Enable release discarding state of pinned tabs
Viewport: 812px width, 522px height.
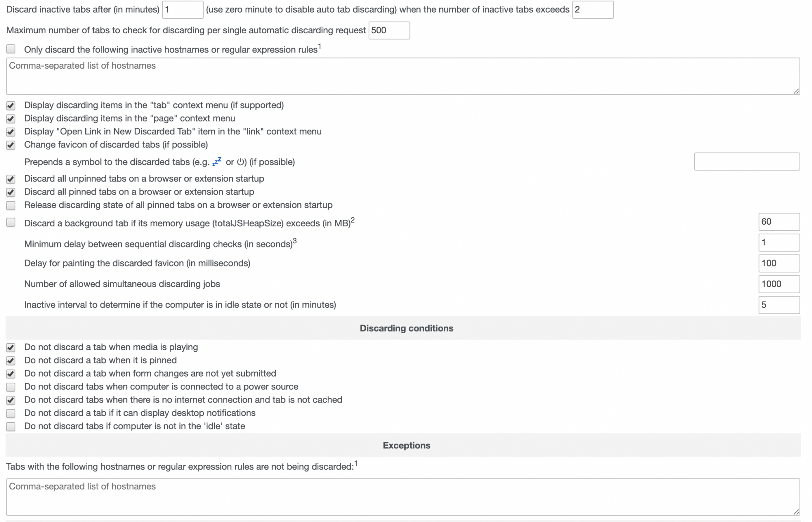(x=11, y=206)
